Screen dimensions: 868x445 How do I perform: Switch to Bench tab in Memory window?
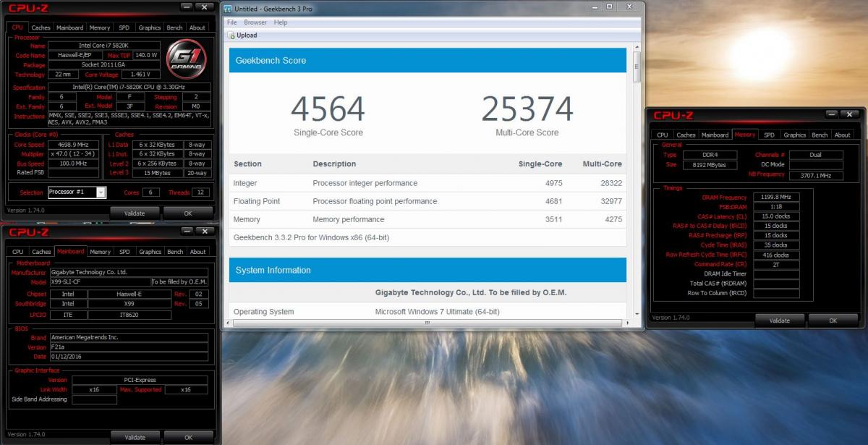click(820, 135)
